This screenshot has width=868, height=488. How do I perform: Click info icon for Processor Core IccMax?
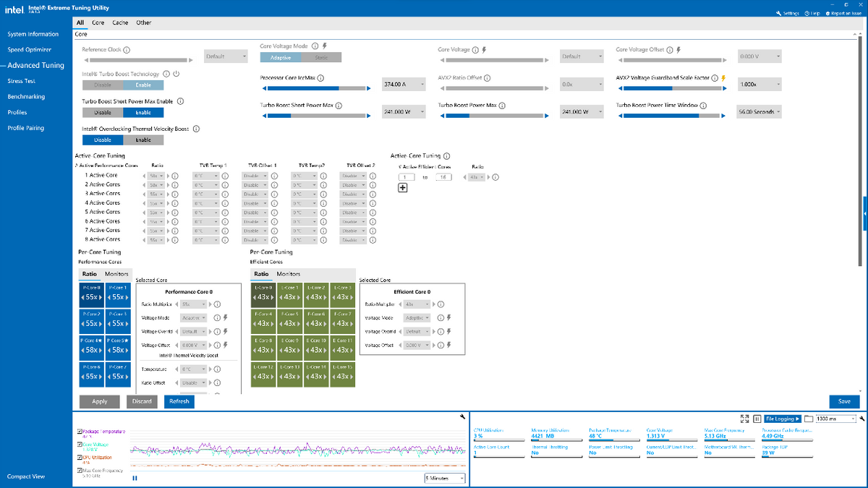point(320,78)
